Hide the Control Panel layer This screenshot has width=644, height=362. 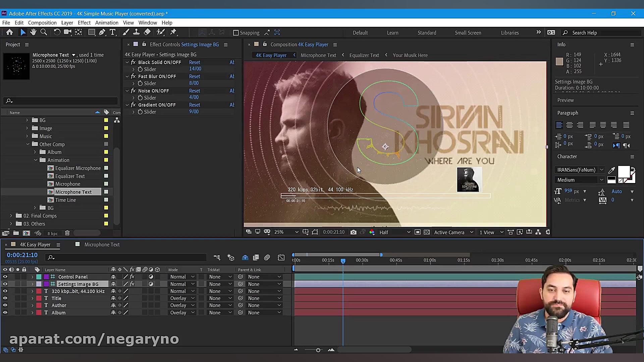(5, 277)
